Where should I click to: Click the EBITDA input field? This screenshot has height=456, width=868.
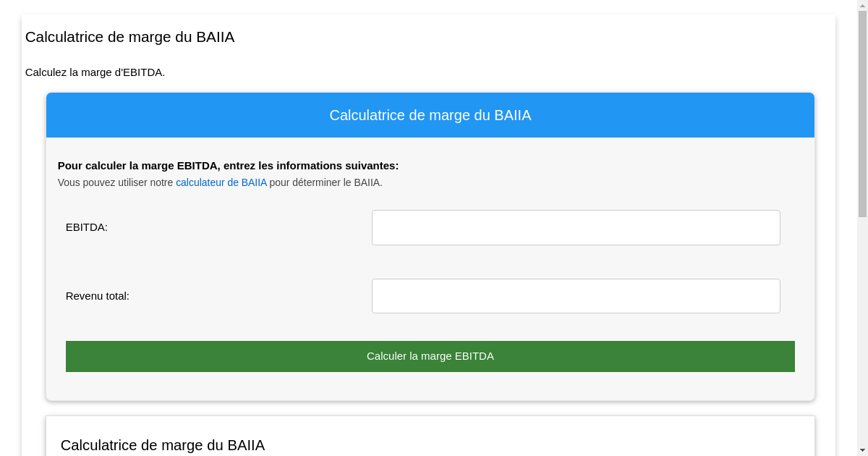coord(575,227)
